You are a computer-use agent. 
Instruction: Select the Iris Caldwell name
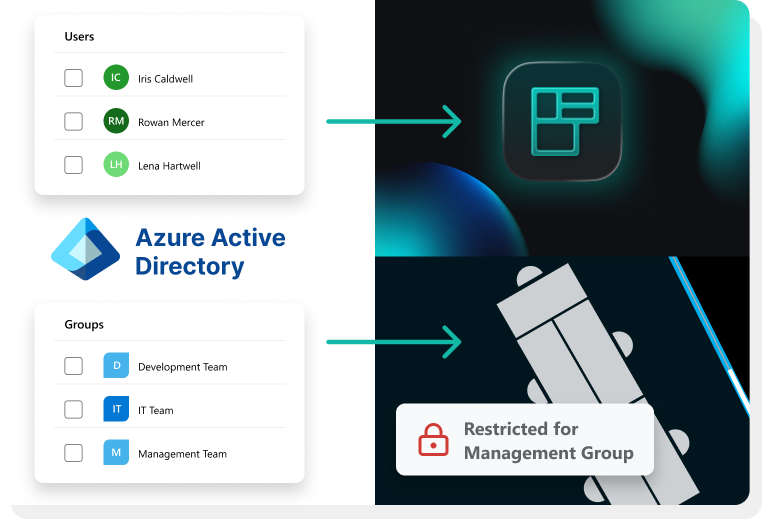[x=165, y=79]
